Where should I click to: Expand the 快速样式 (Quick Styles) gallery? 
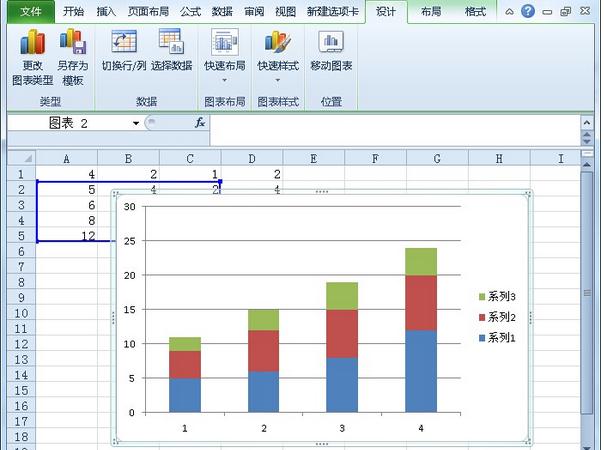coord(277,79)
